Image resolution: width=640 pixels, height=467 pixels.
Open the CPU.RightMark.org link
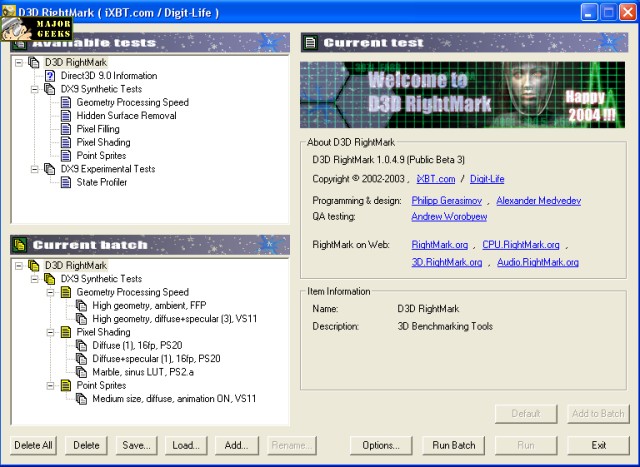point(520,245)
